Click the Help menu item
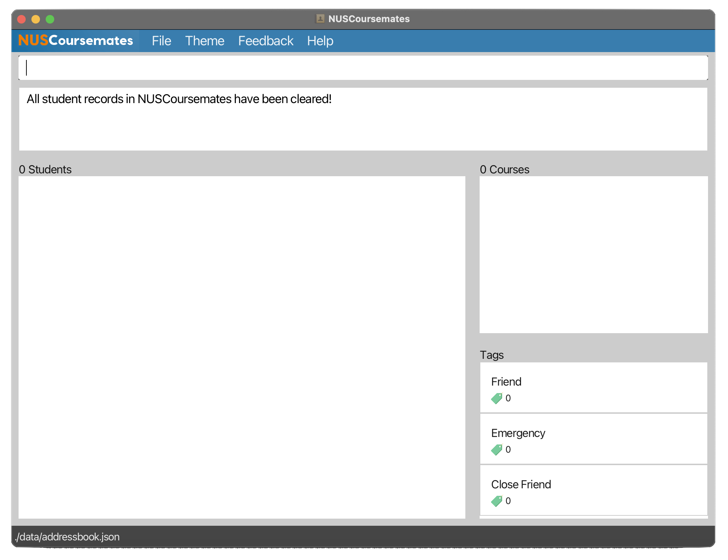728x560 pixels. pyautogui.click(x=322, y=41)
